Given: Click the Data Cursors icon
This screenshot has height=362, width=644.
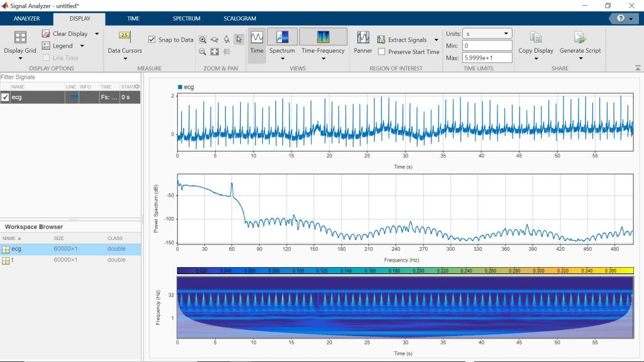Looking at the screenshot, I should [x=124, y=38].
